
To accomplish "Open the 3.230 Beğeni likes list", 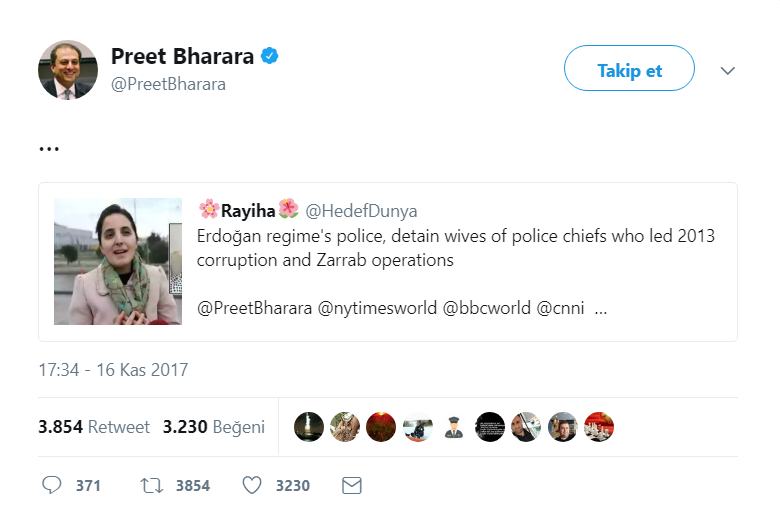I will click(x=214, y=427).
